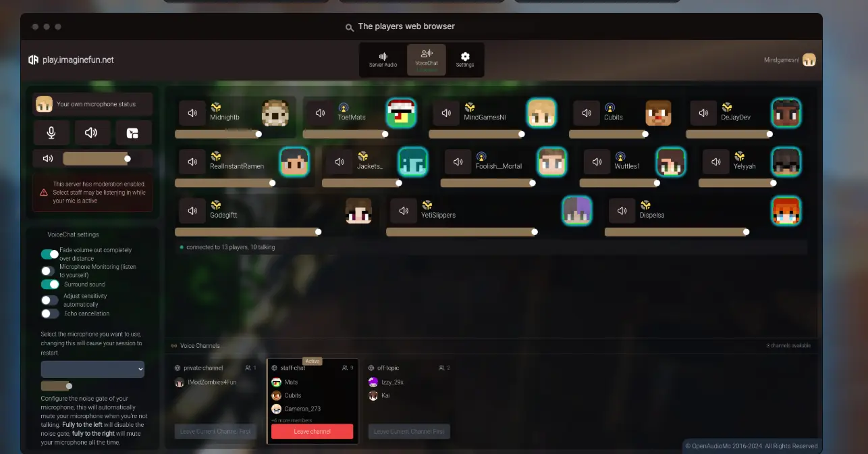The height and width of the screenshot is (454, 868).
Task: Mute Cubits speaker icon
Action: 587,113
